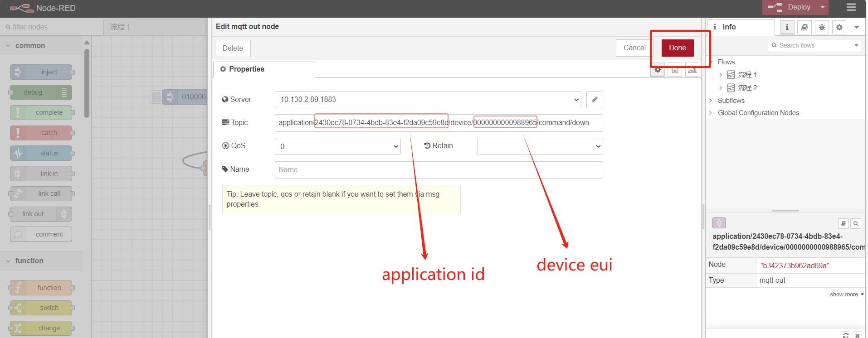Click the mqtt out node icon in info panel
Screen dimensions: 868x338
719,223
